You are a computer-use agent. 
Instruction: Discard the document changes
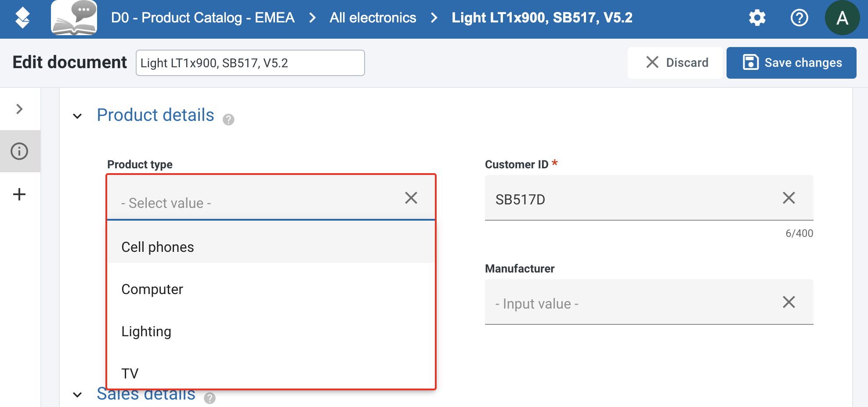pyautogui.click(x=675, y=63)
